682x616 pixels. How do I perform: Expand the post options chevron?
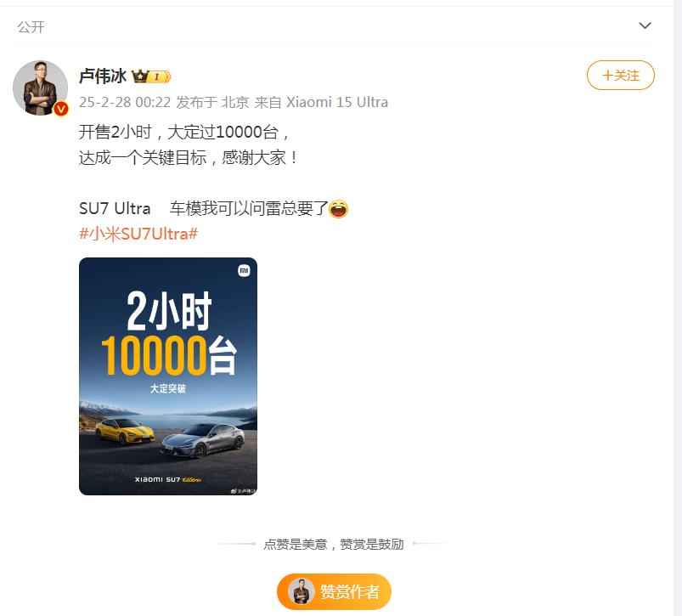(x=645, y=25)
